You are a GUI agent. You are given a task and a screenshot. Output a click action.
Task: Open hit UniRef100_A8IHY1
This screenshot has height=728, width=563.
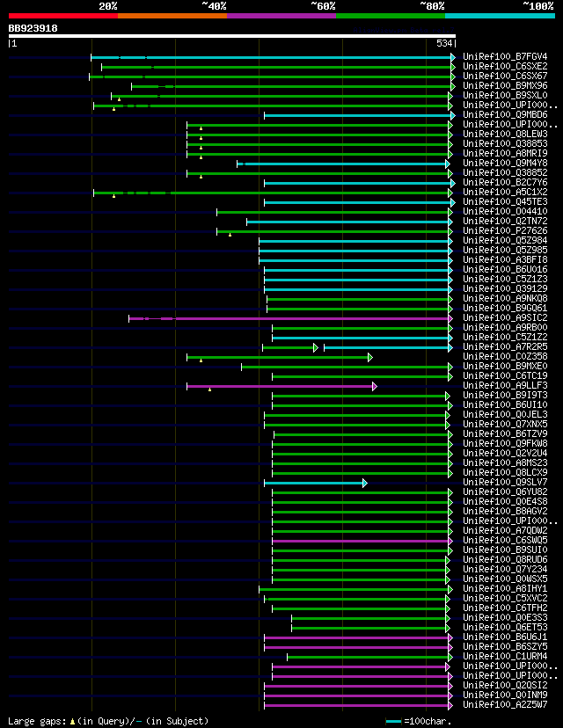click(505, 588)
